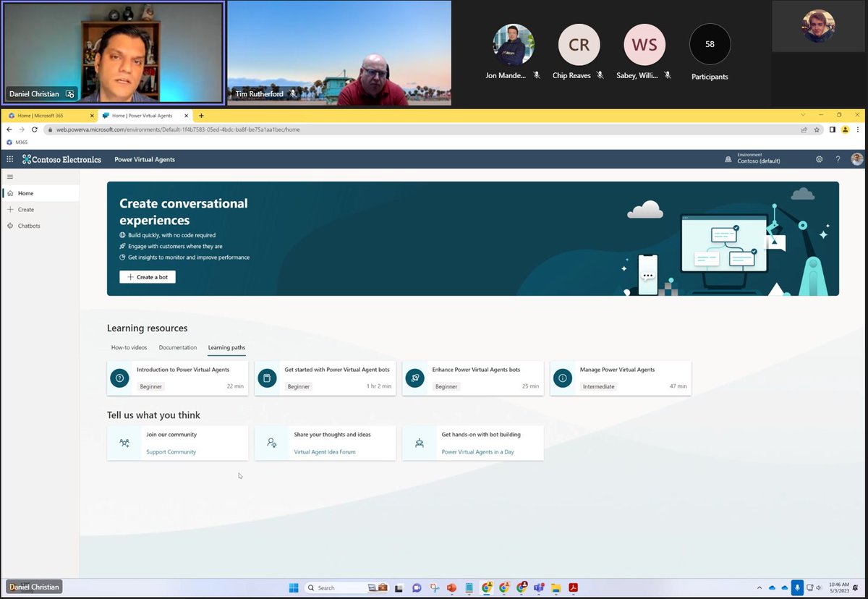Viewport: 868px width, 599px height.
Task: Select the Learning paths tab
Action: point(226,348)
